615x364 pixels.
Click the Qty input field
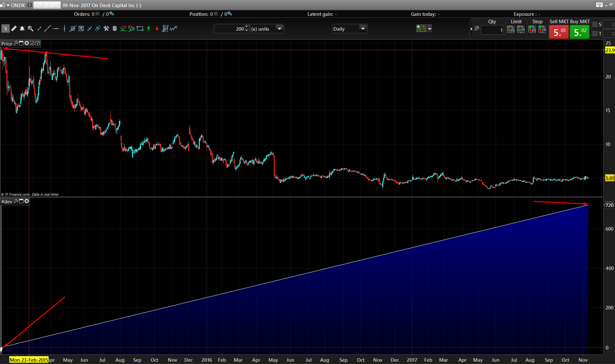[492, 30]
